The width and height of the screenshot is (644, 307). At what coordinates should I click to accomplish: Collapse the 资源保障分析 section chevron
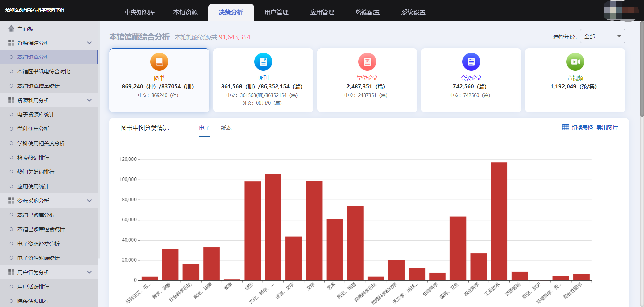pyautogui.click(x=89, y=43)
